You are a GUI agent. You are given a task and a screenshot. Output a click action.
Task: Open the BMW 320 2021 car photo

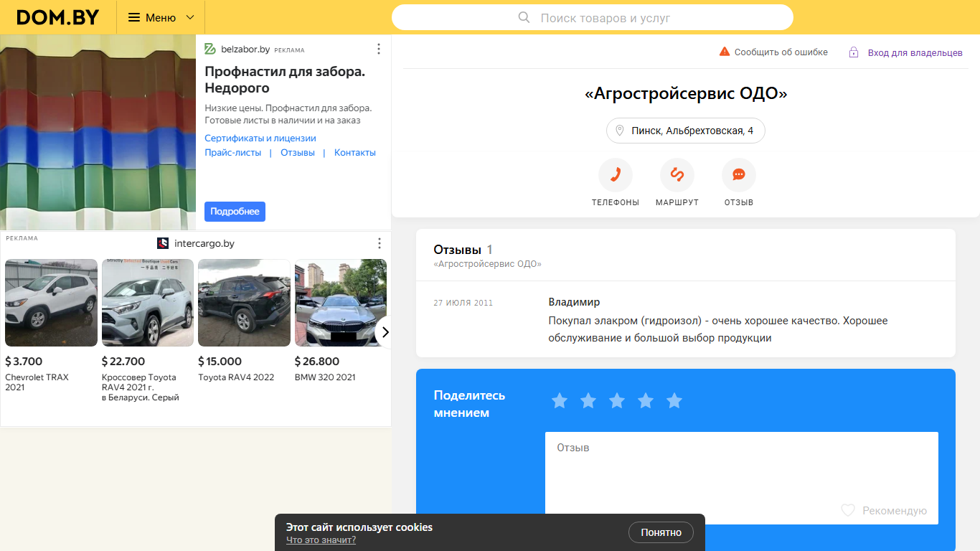tap(341, 303)
